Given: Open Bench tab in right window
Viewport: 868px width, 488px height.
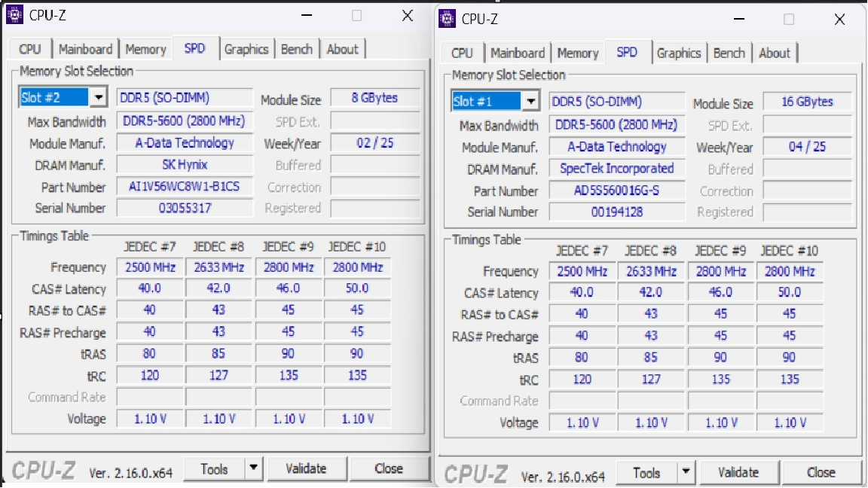Looking at the screenshot, I should (x=729, y=53).
